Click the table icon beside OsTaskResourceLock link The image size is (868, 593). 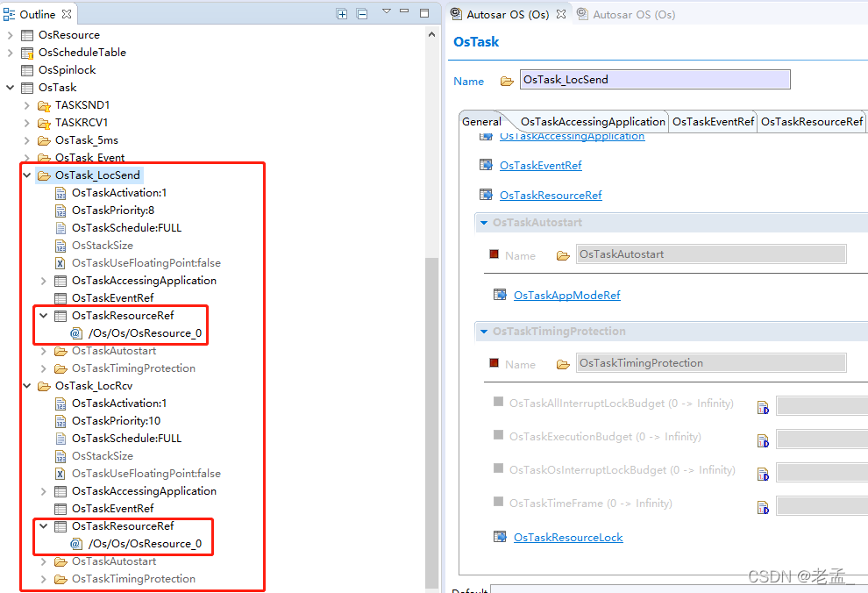tap(500, 537)
